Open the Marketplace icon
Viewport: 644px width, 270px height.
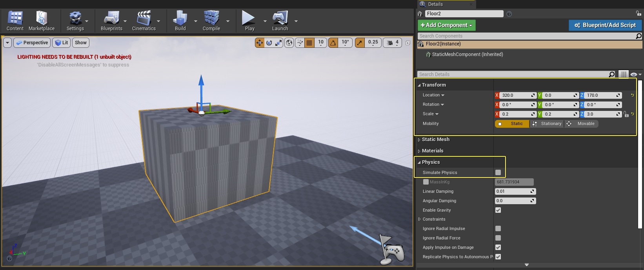pyautogui.click(x=42, y=21)
